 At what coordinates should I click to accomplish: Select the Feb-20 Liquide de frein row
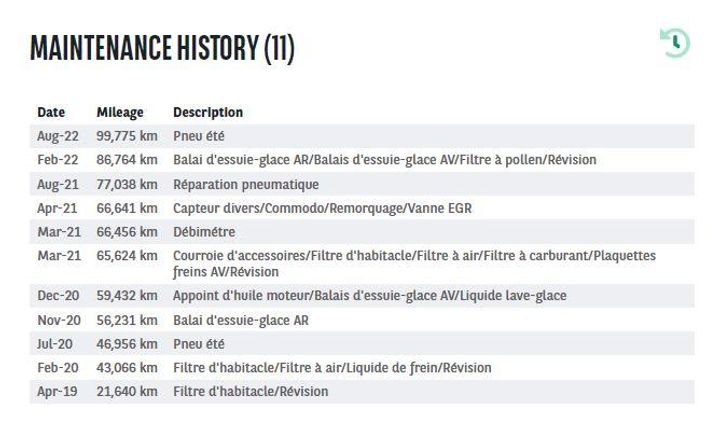362,368
